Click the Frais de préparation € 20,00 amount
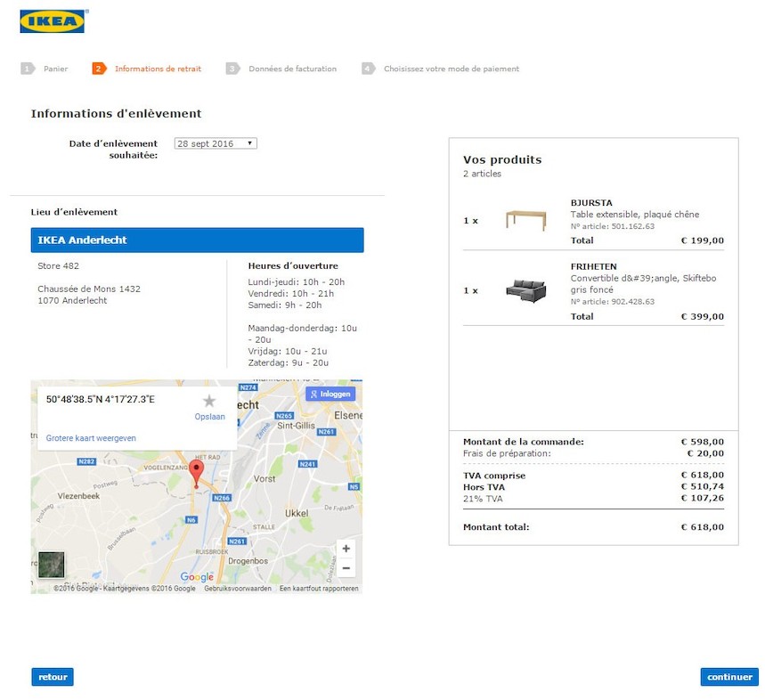Viewport: 765px width, 700px height. pyautogui.click(x=705, y=453)
